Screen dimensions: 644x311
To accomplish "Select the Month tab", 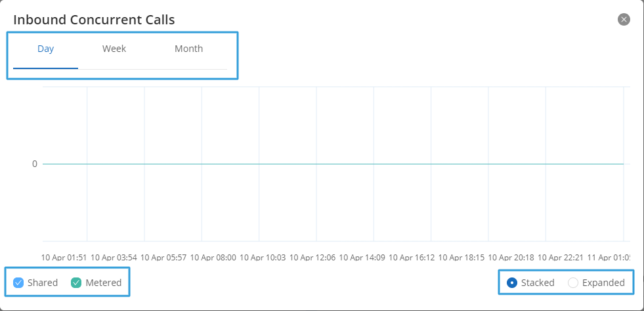I will click(188, 49).
